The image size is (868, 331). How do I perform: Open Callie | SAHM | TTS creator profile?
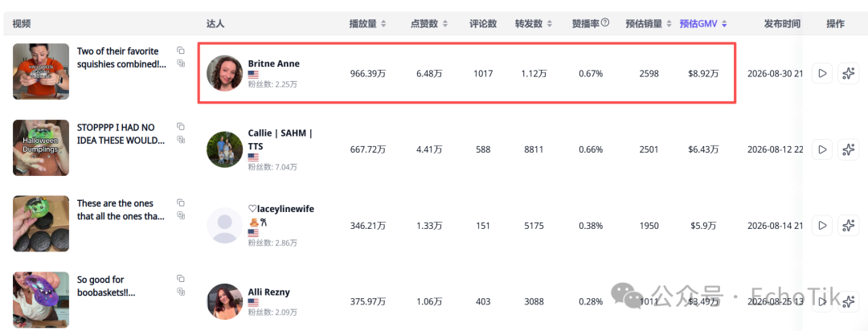point(280,140)
